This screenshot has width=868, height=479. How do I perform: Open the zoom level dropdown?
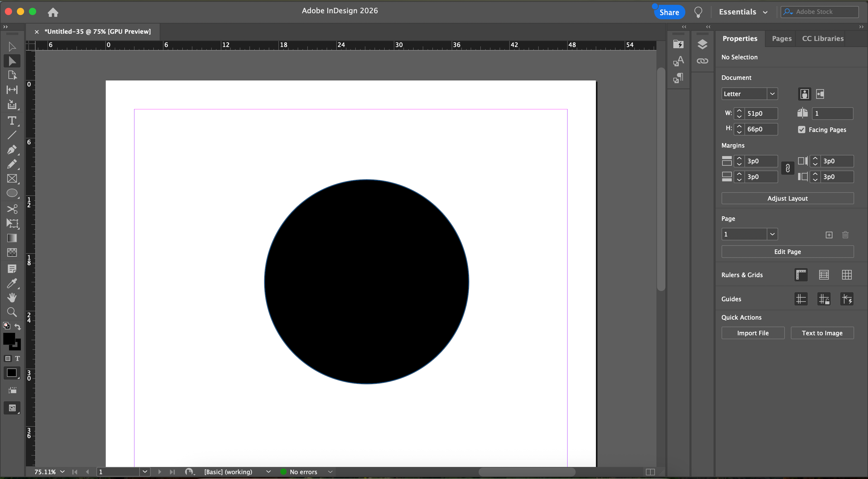tap(62, 471)
